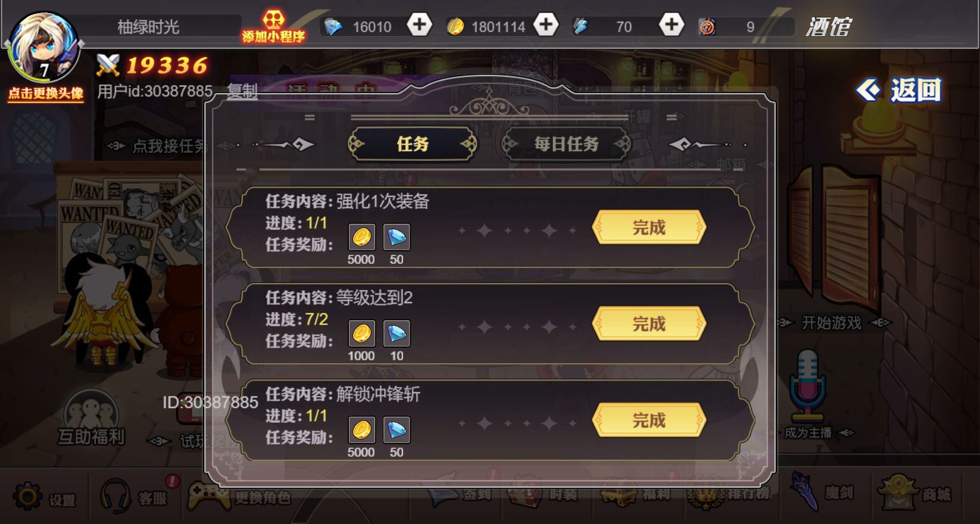Click the gold coin reward for 强化1次装备
Screen dimensions: 980x524
(x=361, y=237)
